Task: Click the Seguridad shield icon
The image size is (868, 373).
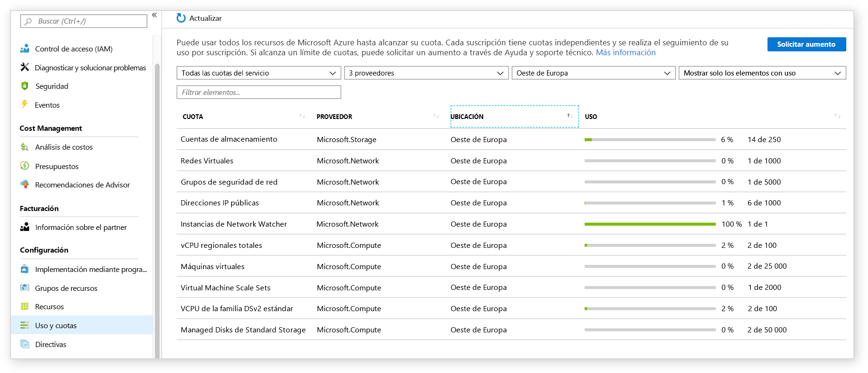Action: tap(25, 86)
